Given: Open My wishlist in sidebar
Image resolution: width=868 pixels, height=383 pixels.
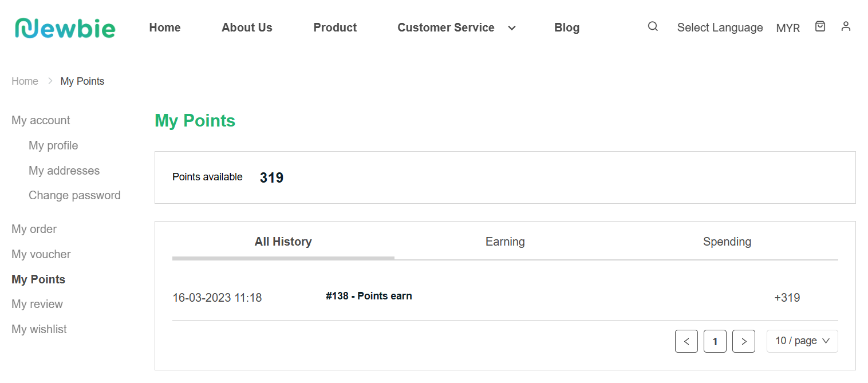Looking at the screenshot, I should 39,329.
